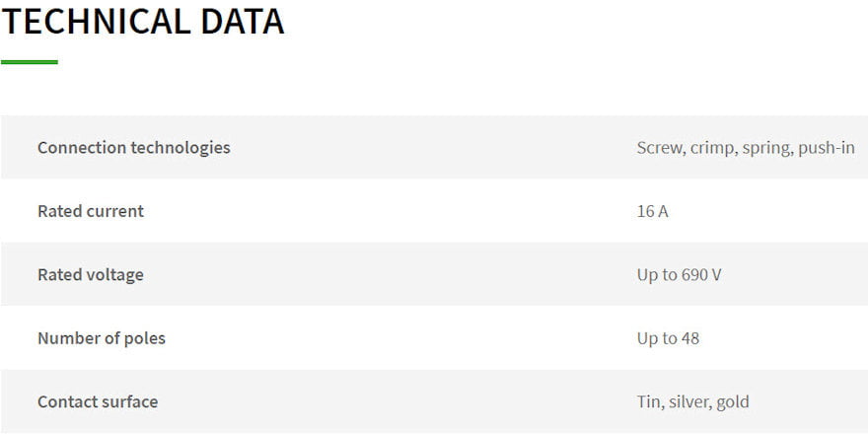Click the push-in text
Viewport: 868px width, 434px height.
827,148
